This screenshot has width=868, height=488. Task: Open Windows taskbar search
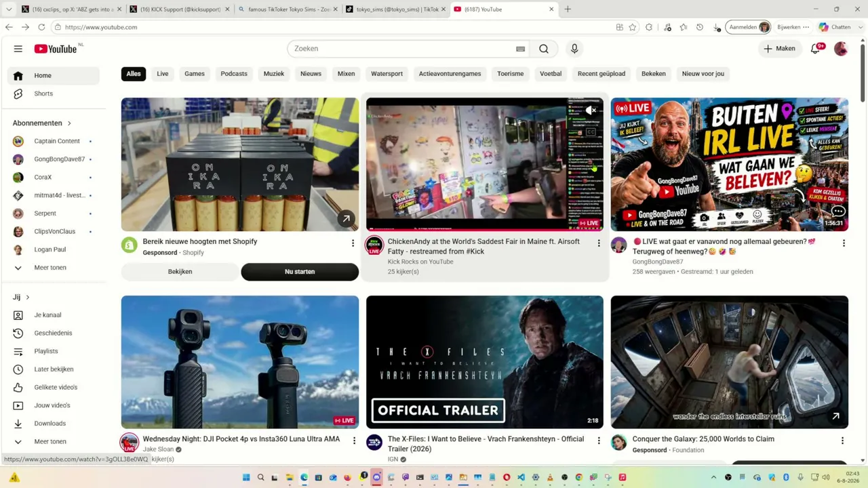260,478
